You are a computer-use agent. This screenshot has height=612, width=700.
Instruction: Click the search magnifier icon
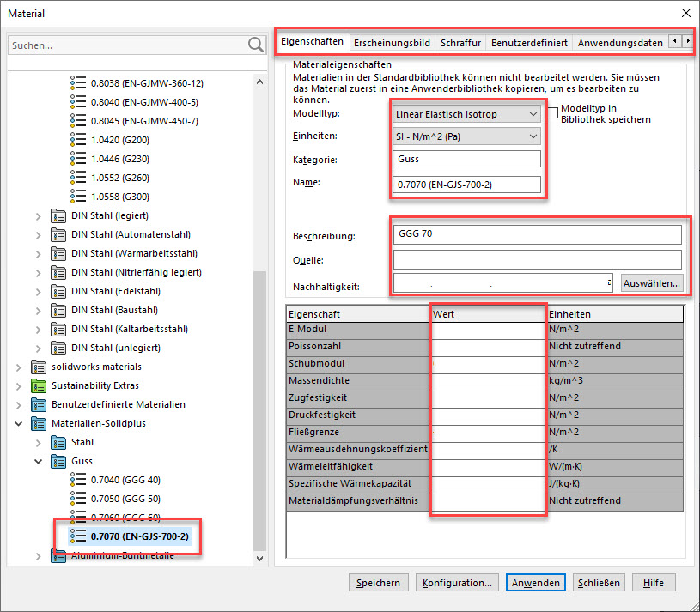click(255, 45)
